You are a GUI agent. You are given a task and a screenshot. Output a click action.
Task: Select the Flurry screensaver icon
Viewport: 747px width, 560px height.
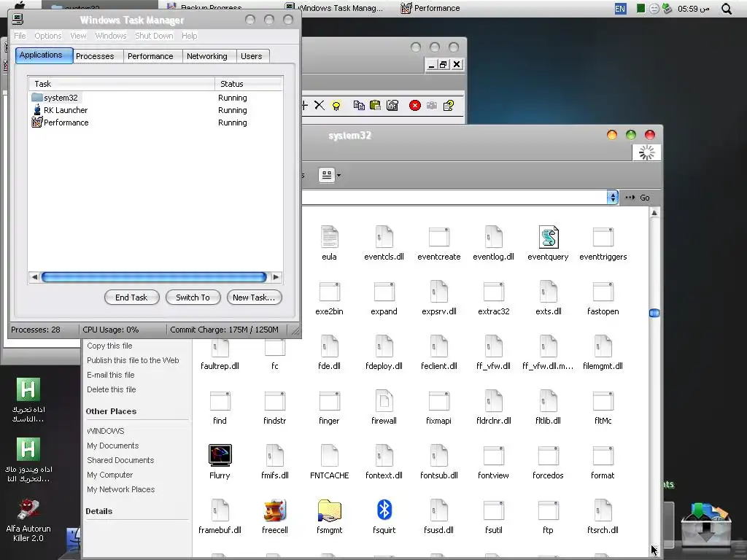coord(220,455)
